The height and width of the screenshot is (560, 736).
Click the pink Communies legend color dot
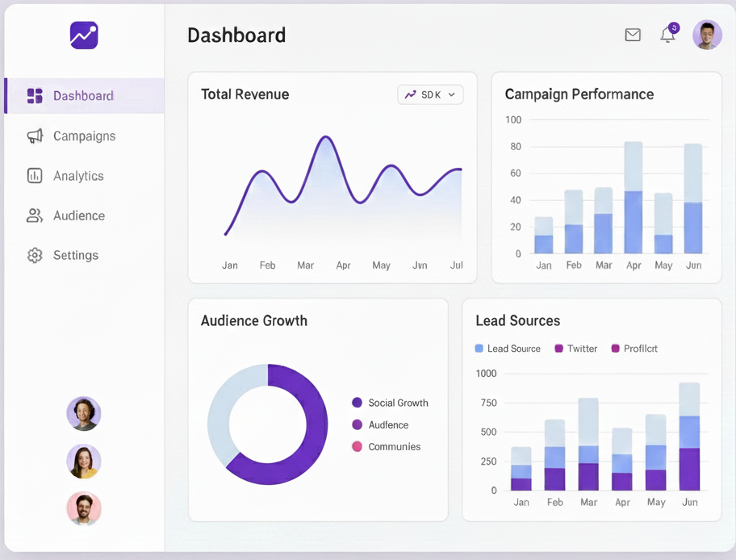(x=357, y=446)
